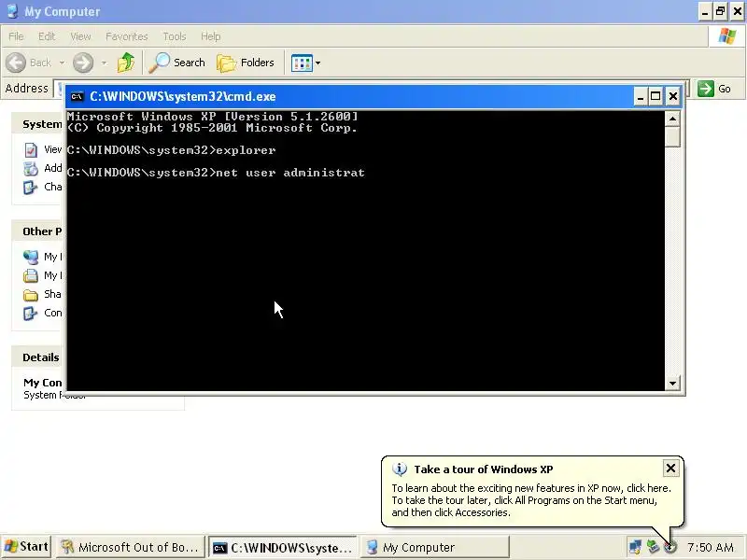Click the network connection tray icon

pos(635,547)
